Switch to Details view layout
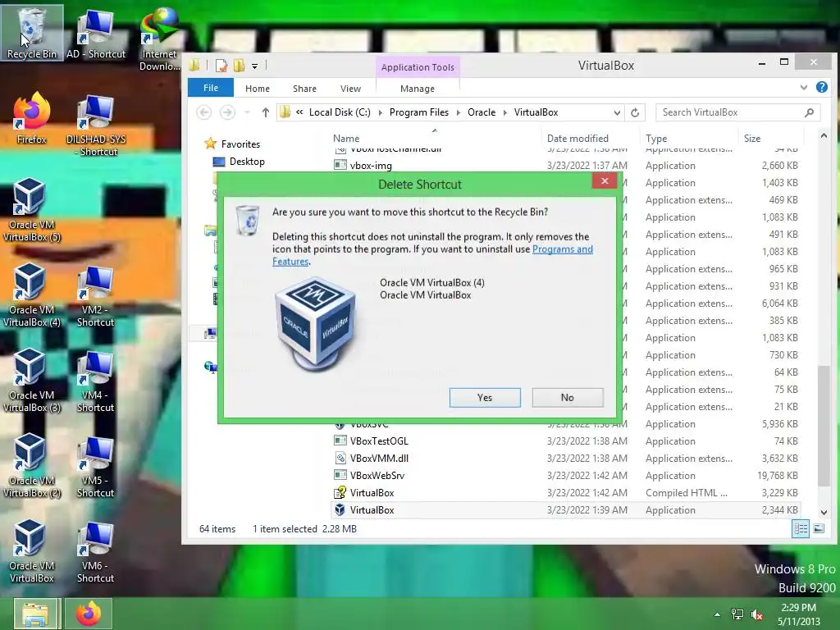 click(801, 529)
